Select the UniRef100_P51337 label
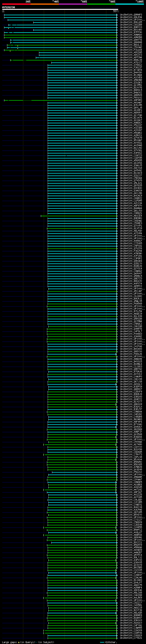 coord(131,125)
